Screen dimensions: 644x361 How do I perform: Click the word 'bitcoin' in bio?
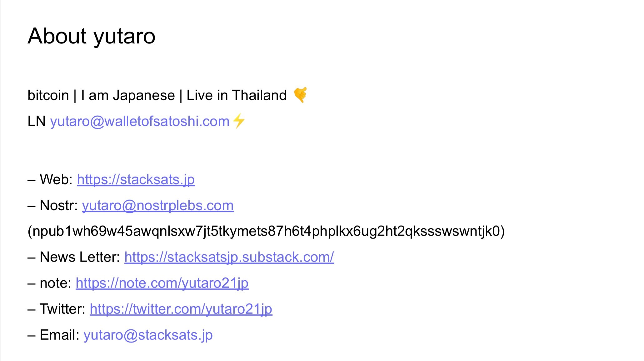(x=48, y=95)
